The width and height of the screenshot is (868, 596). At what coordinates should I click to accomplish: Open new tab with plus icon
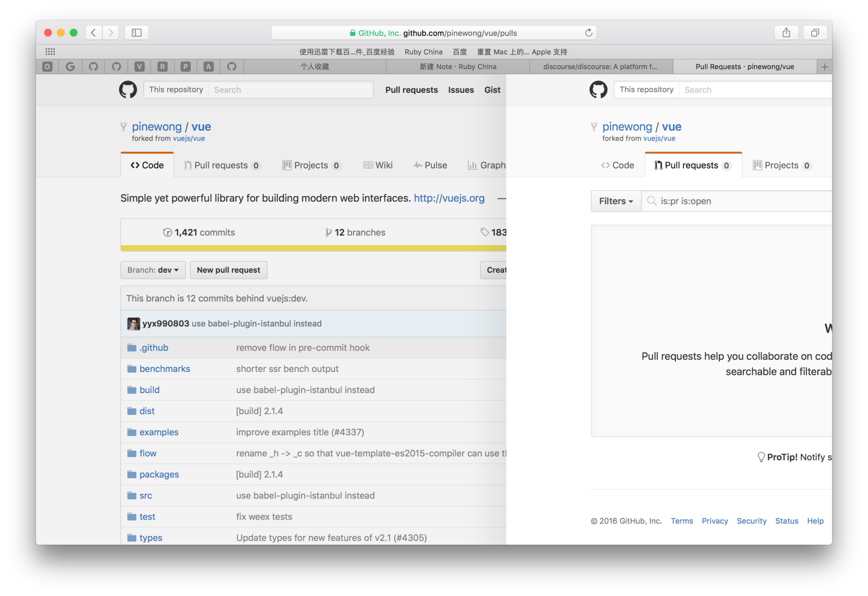coord(824,66)
